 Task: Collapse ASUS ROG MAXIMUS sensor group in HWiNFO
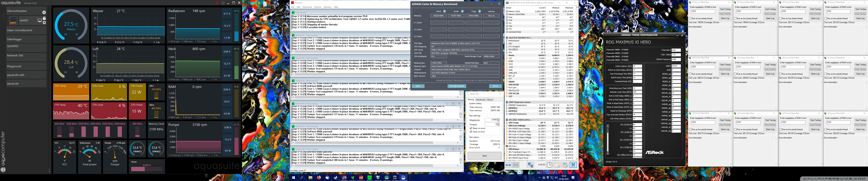click(x=507, y=38)
